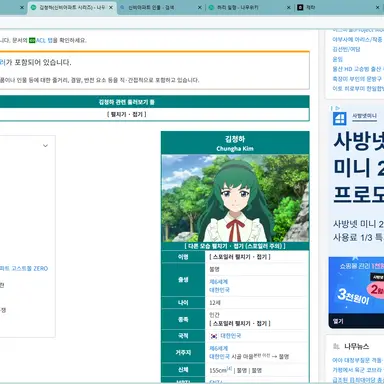The image size is (384, 384).
Task: Click the AdChoices triangle icon above the ad
Action: (338, 108)
